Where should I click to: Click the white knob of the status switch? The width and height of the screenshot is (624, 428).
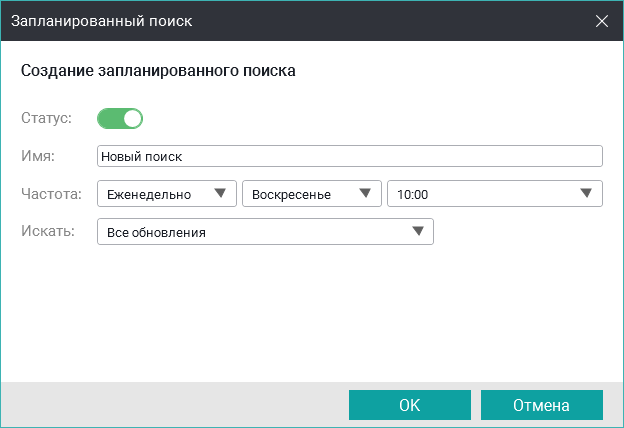point(132,119)
